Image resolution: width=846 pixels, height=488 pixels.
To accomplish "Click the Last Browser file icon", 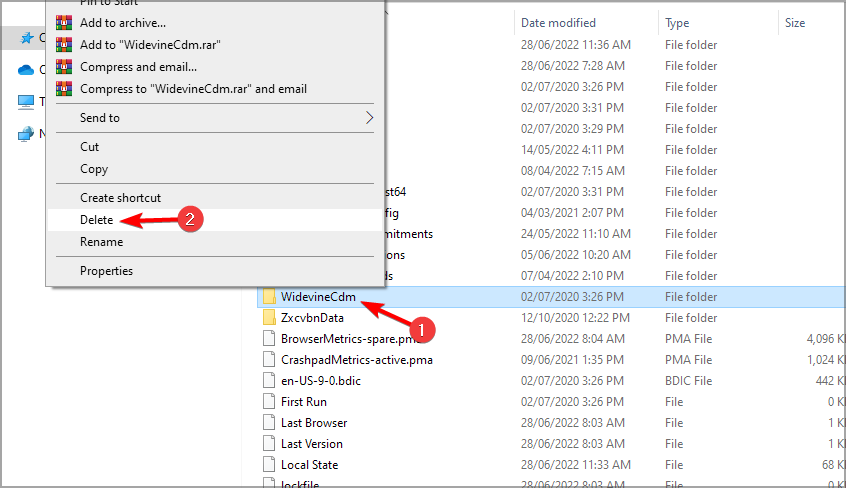I will click(x=269, y=423).
